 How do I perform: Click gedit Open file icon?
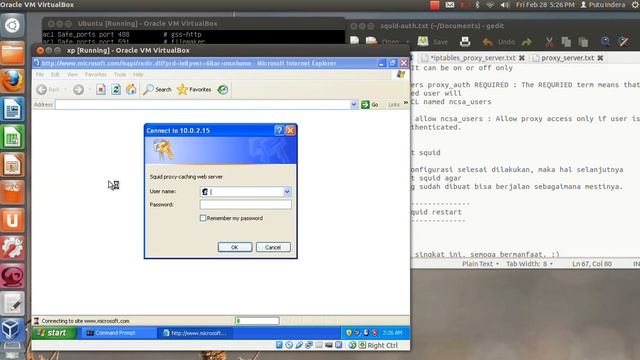pos(371,41)
